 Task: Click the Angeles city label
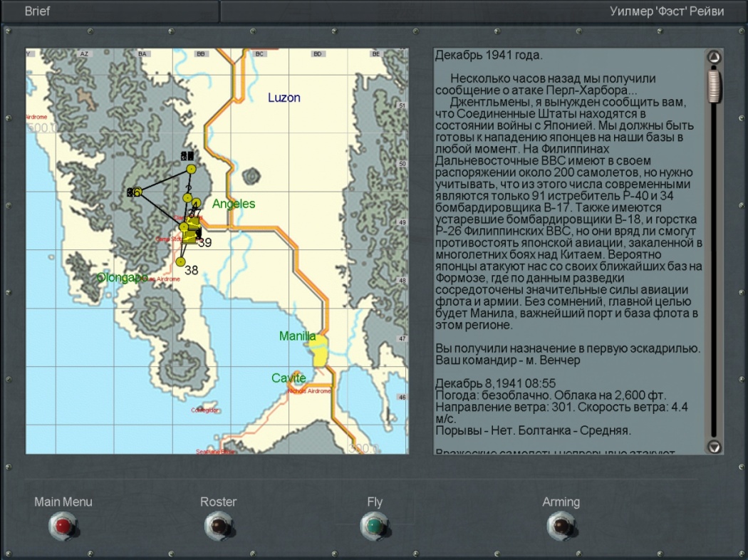tap(233, 204)
